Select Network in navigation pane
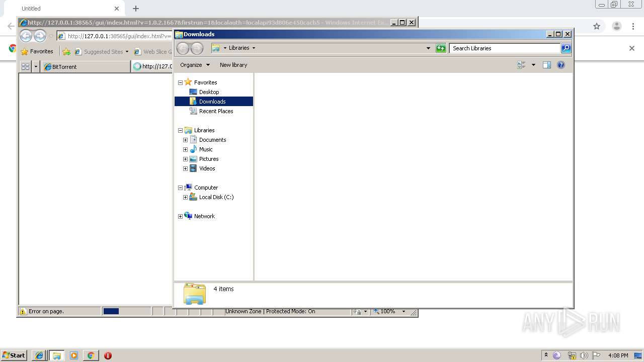 (204, 216)
